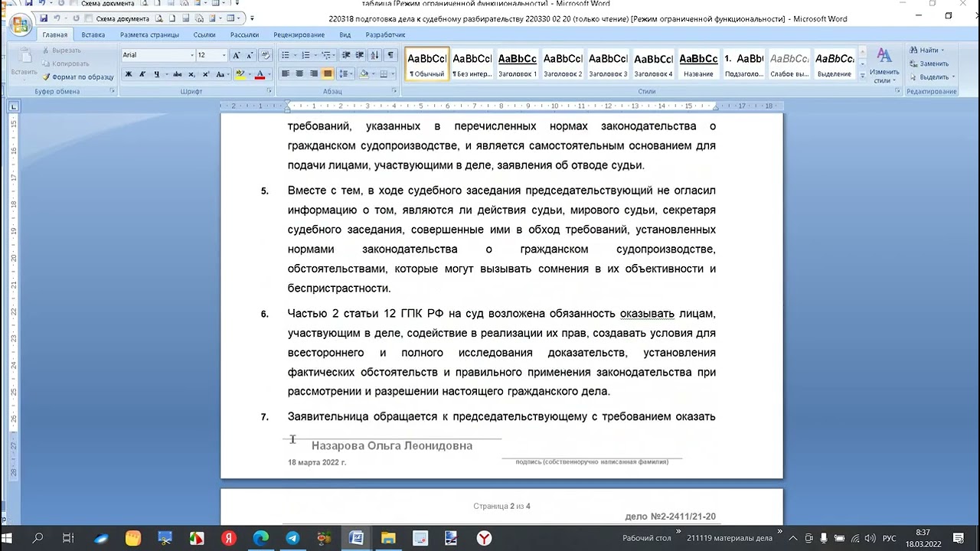Open taskbar search magnifier
This screenshot has height=551, width=980.
(38, 538)
